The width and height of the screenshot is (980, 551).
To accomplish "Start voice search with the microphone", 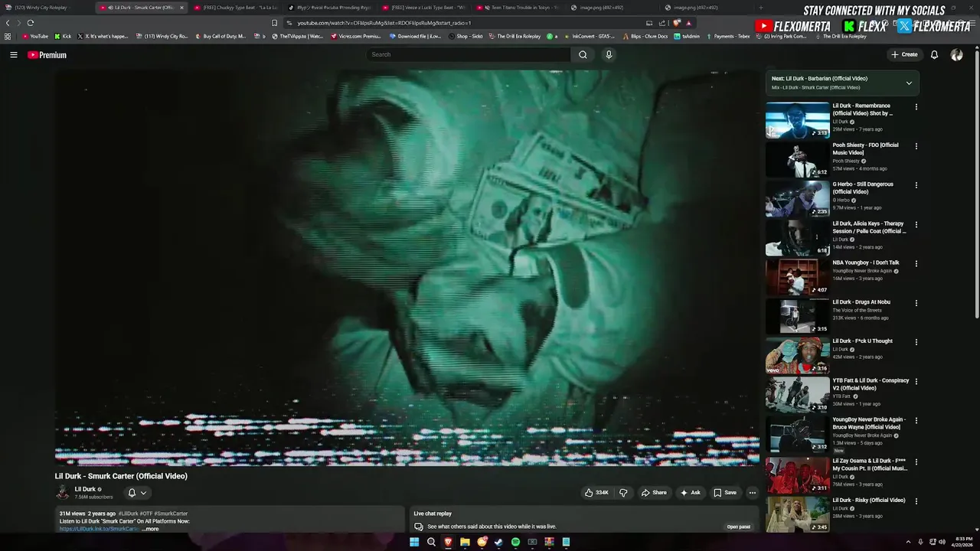I will 609,54.
